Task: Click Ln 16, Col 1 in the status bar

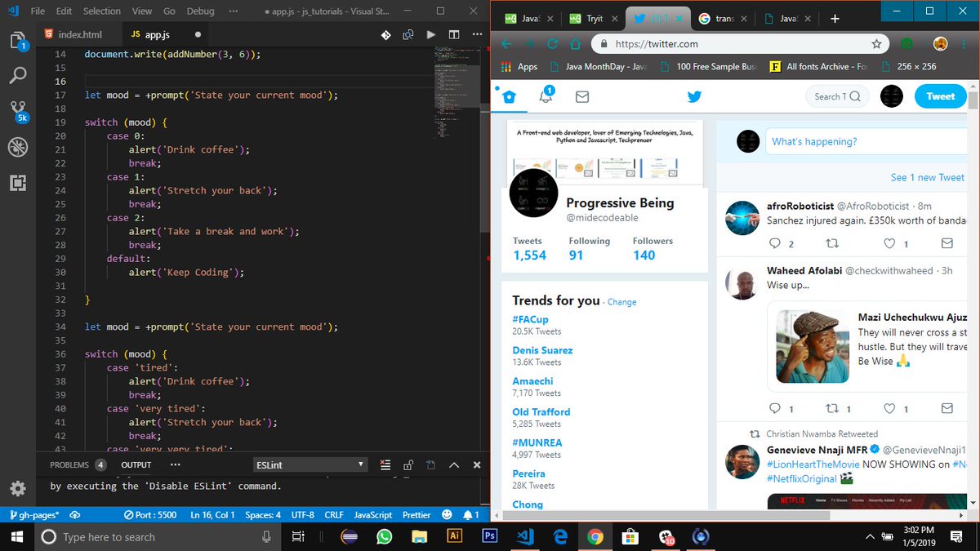Action: [212, 515]
